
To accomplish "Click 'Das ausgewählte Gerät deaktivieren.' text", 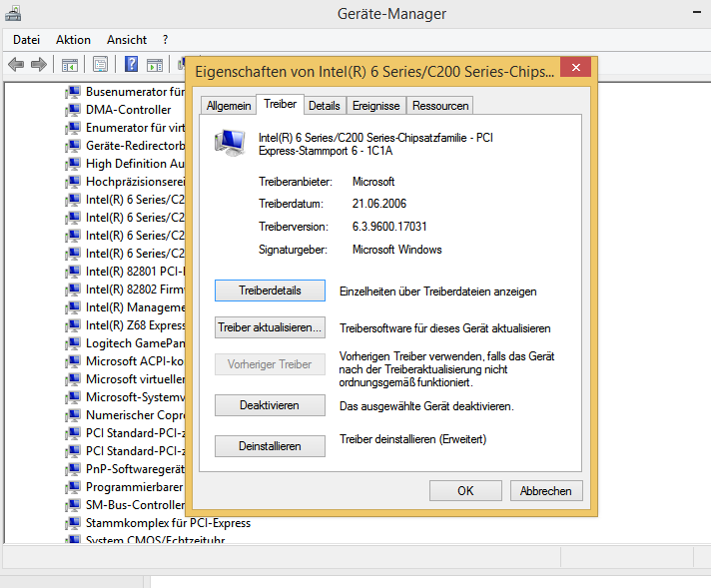I will (426, 406).
